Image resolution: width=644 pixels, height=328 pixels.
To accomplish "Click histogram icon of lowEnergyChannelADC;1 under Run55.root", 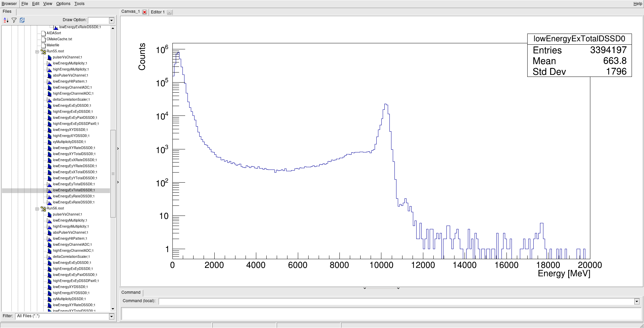I will pyautogui.click(x=49, y=88).
